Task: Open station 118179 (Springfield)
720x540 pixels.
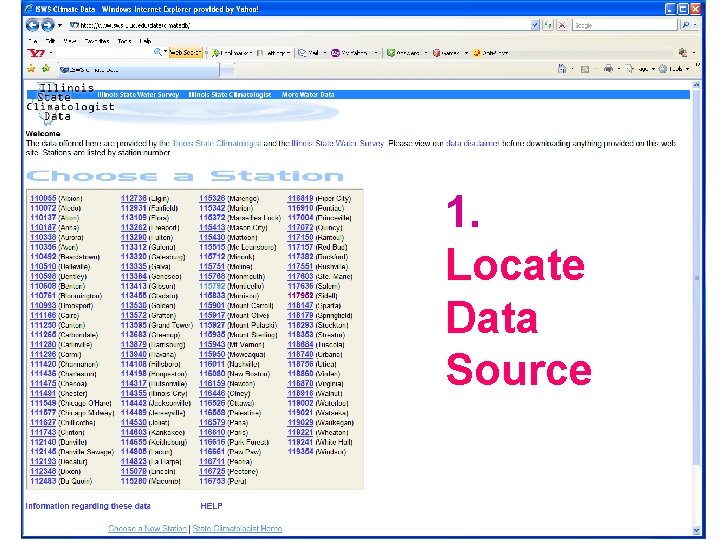Action: click(300, 315)
